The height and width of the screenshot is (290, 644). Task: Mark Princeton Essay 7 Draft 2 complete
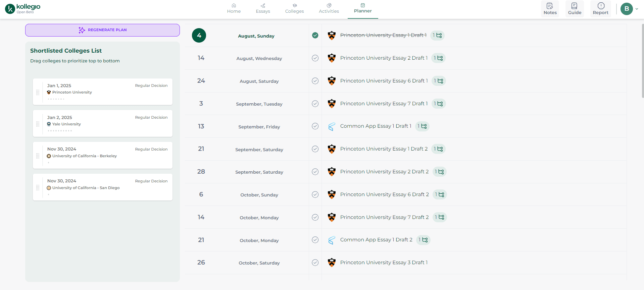[x=315, y=217]
